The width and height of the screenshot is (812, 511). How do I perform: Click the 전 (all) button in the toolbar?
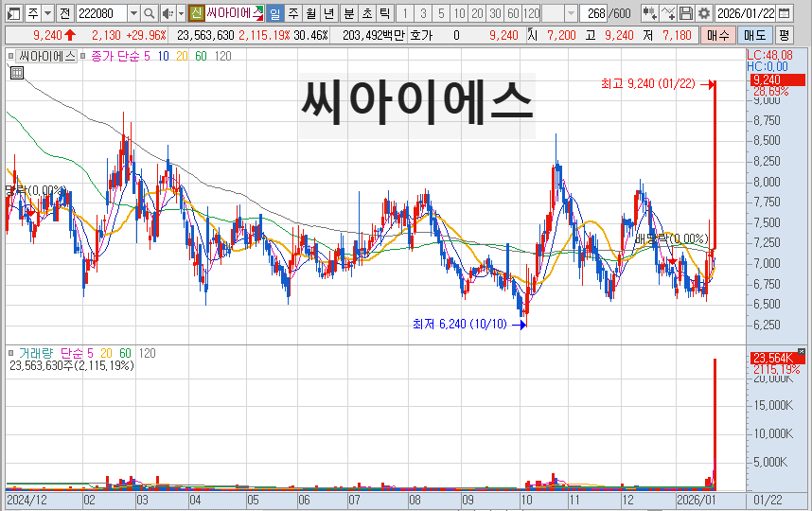[64, 13]
